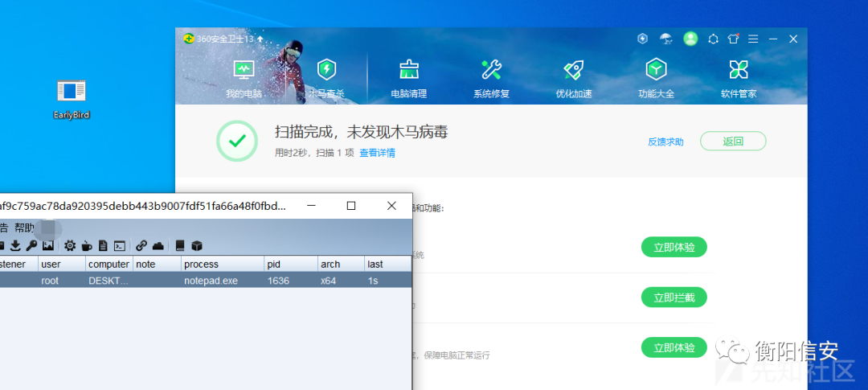
Task: Open 360 hamburger main menu
Action: click(753, 39)
